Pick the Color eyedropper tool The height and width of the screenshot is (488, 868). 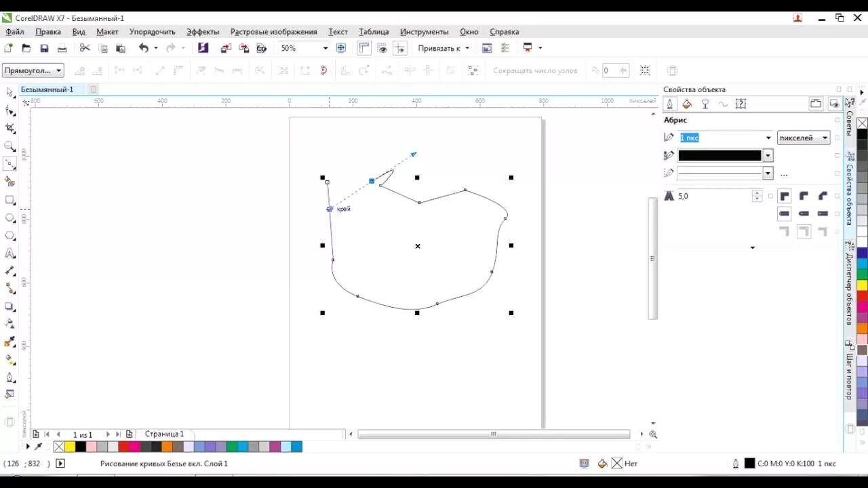click(x=10, y=342)
